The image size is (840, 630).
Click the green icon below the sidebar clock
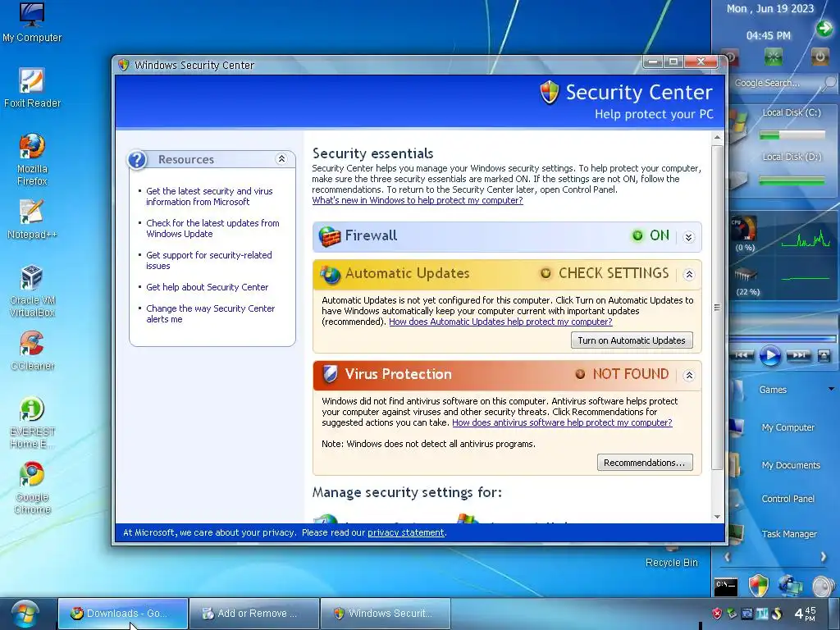[x=773, y=57]
